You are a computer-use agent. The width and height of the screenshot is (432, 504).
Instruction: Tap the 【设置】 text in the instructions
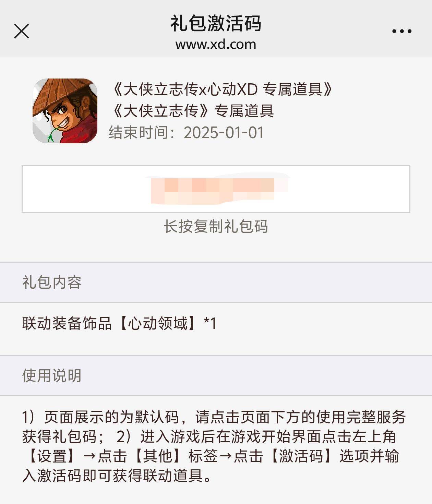coord(52,456)
